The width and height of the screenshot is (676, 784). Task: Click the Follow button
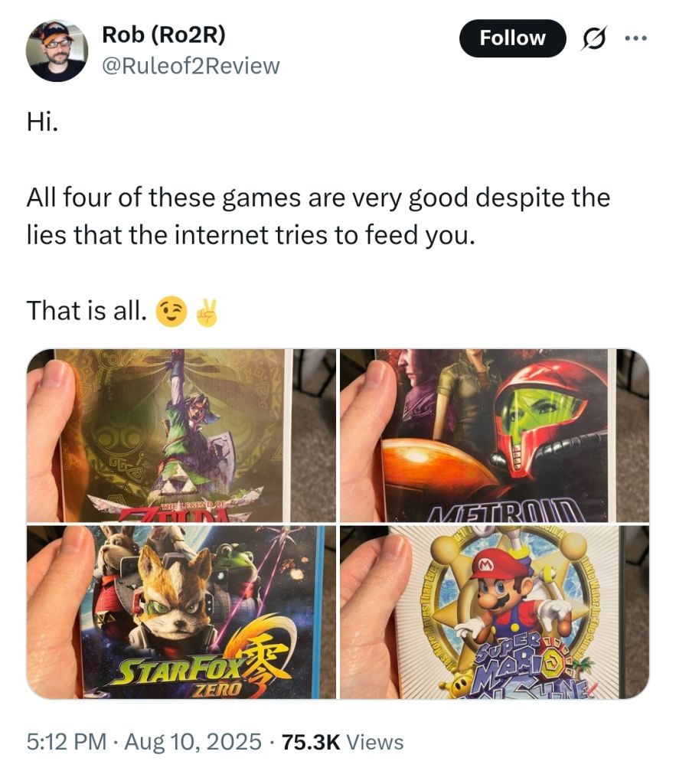click(x=512, y=38)
